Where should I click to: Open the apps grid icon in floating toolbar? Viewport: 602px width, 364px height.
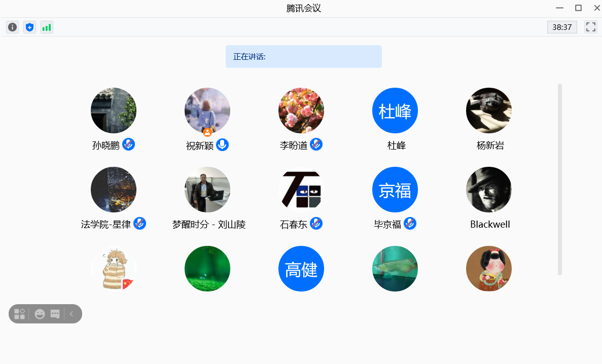[x=19, y=314]
